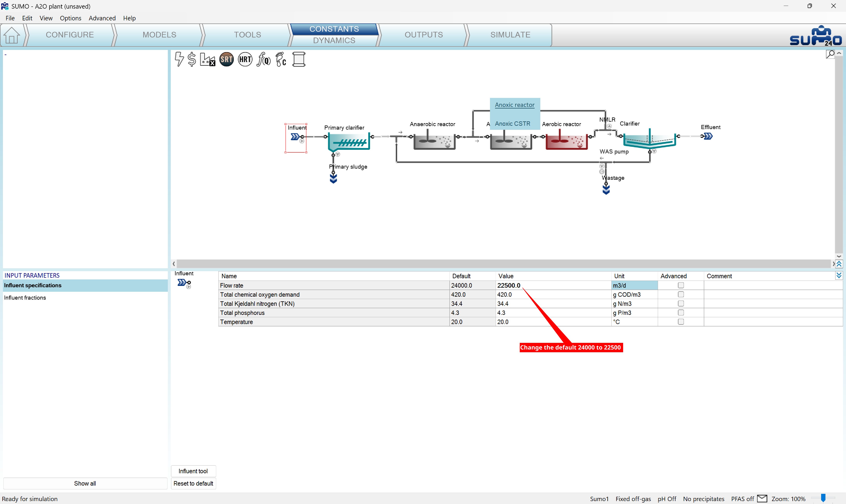846x504 pixels.
Task: Select the m3/d unit cell for Flow rate
Action: pyautogui.click(x=634, y=285)
